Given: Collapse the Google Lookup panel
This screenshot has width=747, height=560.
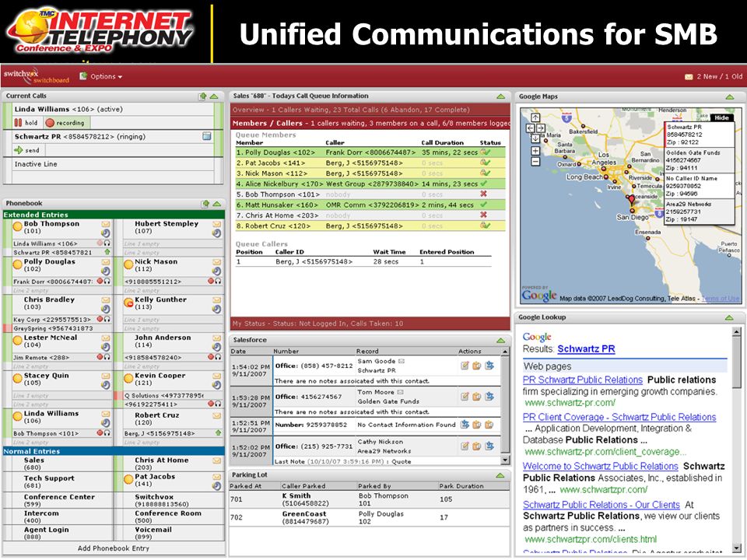Looking at the screenshot, I should pyautogui.click(x=729, y=317).
